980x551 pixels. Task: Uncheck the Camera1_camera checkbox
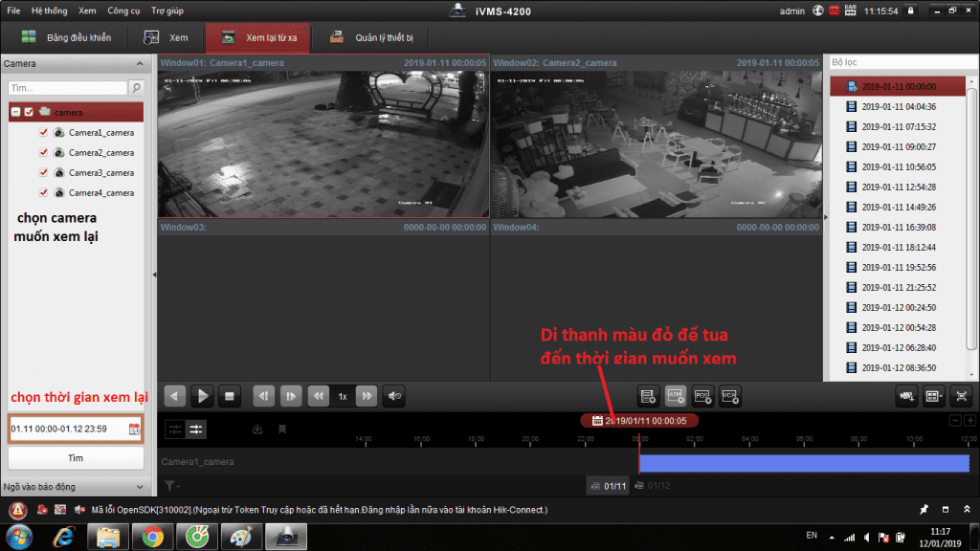pyautogui.click(x=43, y=133)
